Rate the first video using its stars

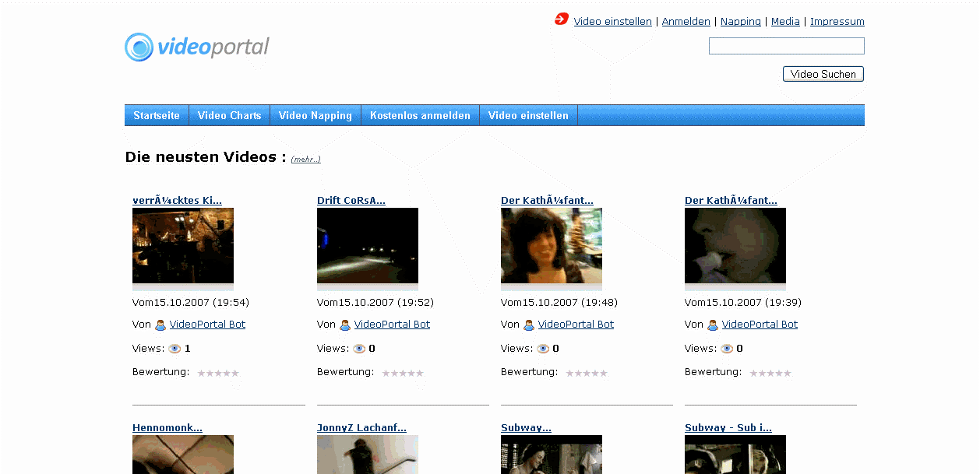218,374
